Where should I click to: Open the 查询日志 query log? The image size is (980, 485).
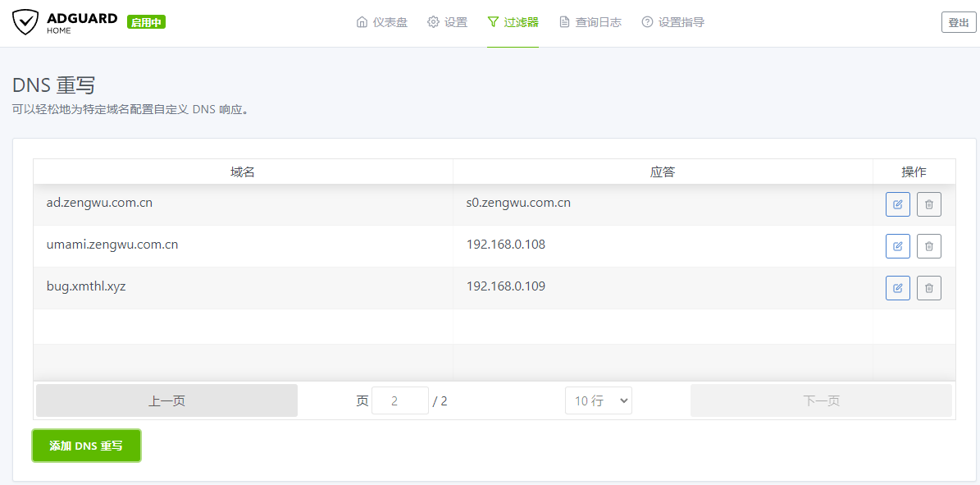(x=590, y=23)
